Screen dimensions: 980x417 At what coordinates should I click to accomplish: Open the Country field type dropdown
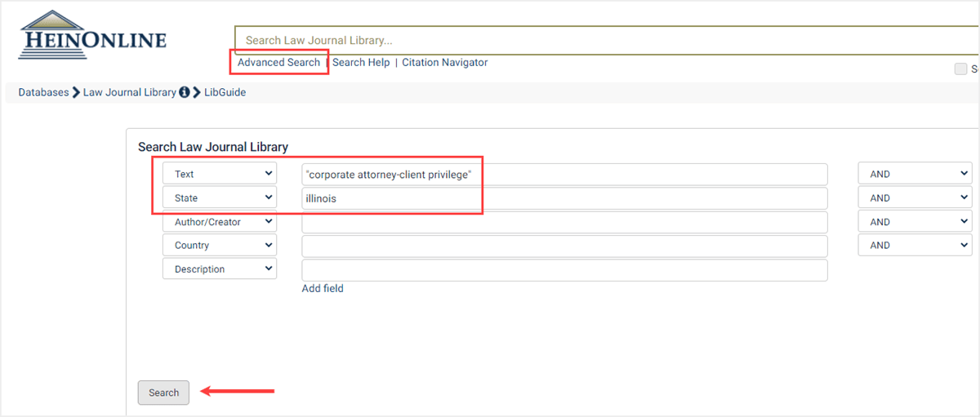pos(220,245)
